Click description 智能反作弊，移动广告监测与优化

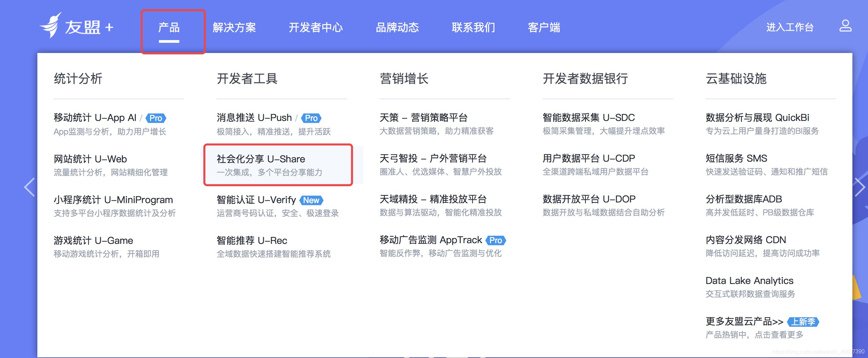coord(441,253)
